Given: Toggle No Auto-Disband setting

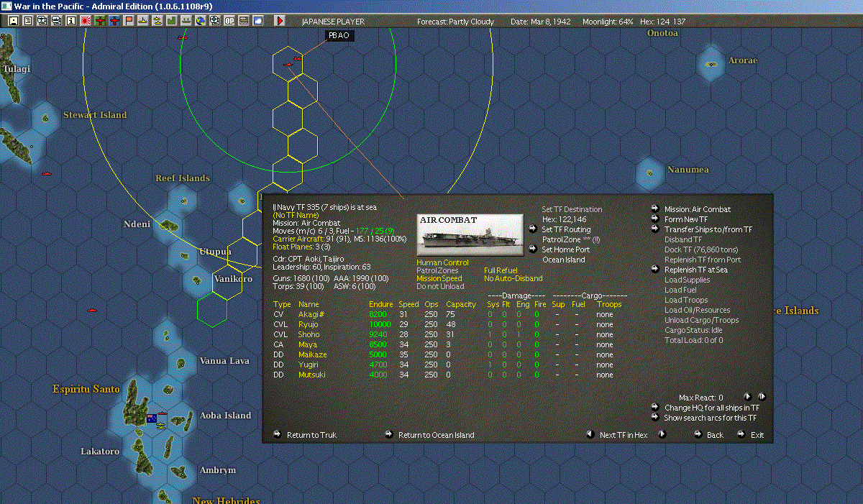Looking at the screenshot, I should (513, 278).
